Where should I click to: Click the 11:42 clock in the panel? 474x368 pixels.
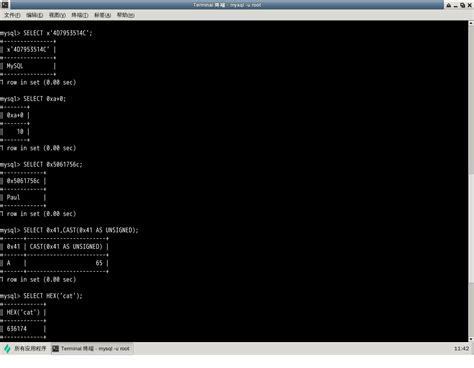point(461,349)
